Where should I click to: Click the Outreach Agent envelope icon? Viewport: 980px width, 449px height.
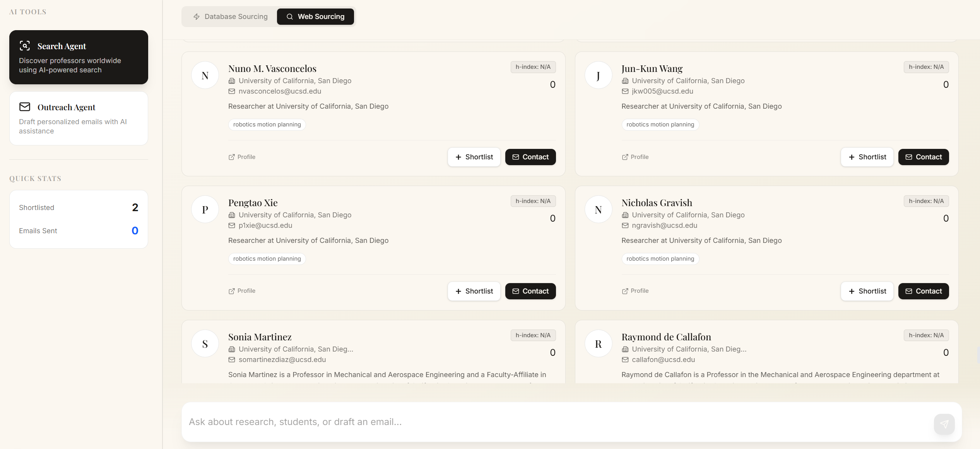(x=25, y=107)
